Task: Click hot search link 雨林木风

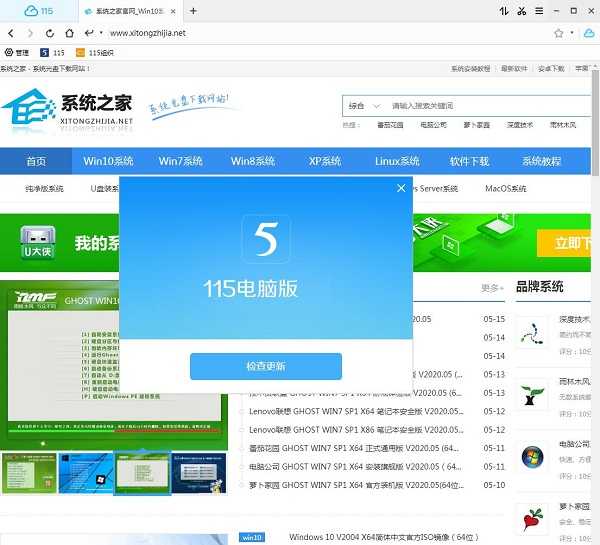Action: (x=563, y=125)
